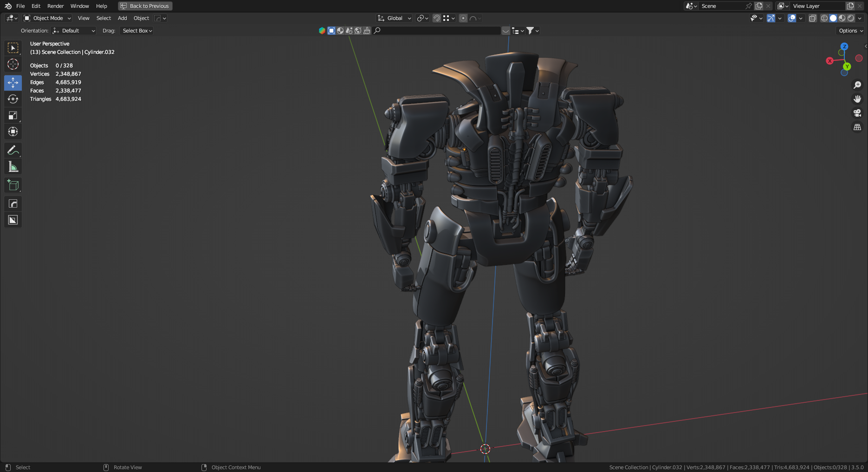The height and width of the screenshot is (472, 868).
Task: Click the green Y axis on gizmo
Action: click(847, 66)
